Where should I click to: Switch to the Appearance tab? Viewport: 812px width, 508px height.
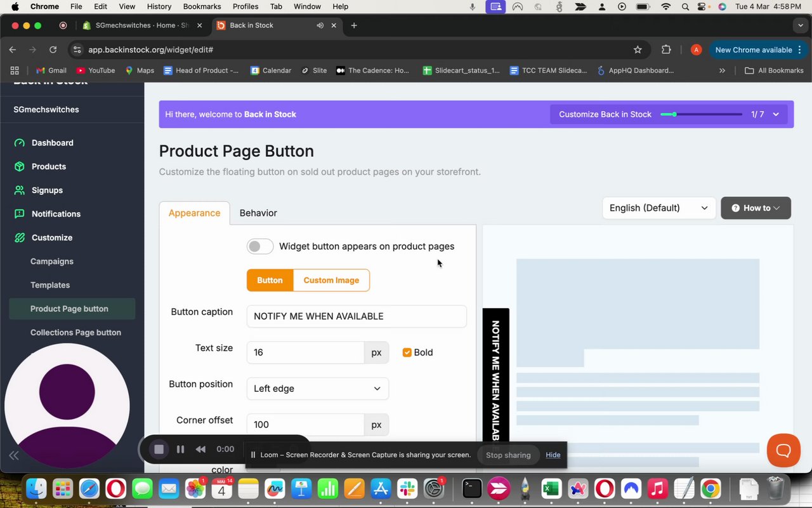tap(194, 213)
